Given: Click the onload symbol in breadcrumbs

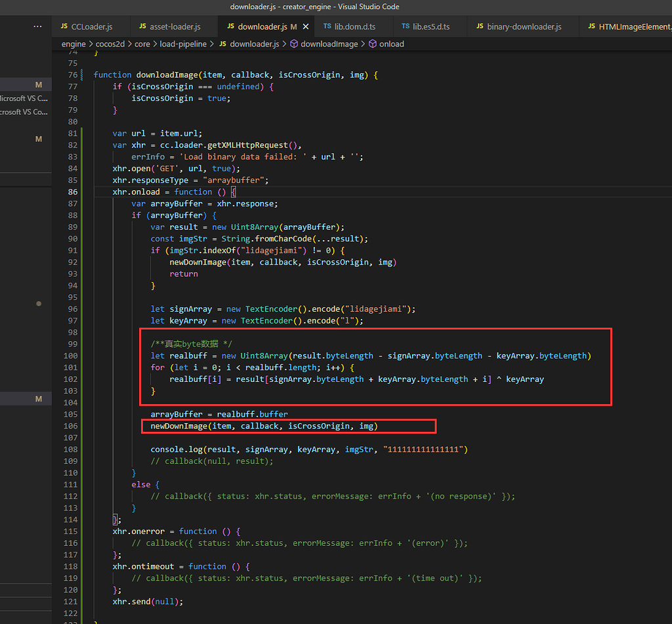Looking at the screenshot, I should point(392,44).
